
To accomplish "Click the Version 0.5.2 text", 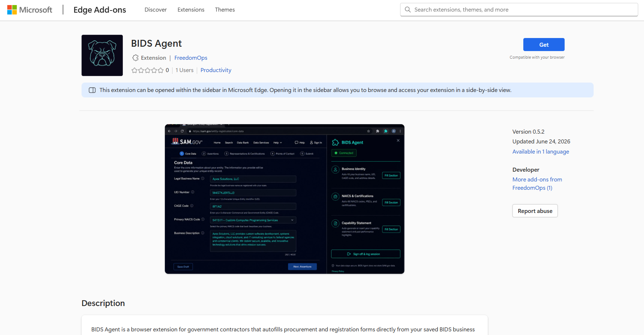I will 528,132.
